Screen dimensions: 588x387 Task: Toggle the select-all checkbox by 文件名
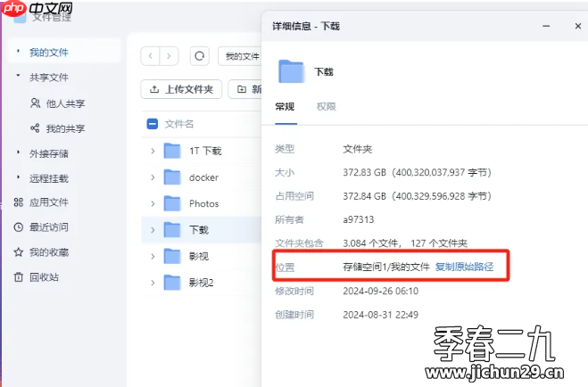tap(153, 124)
